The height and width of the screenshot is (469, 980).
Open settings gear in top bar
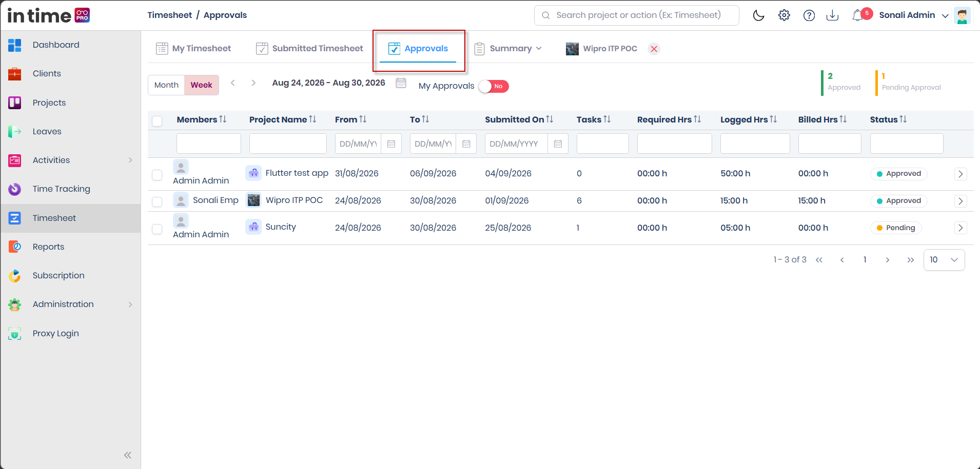784,15
